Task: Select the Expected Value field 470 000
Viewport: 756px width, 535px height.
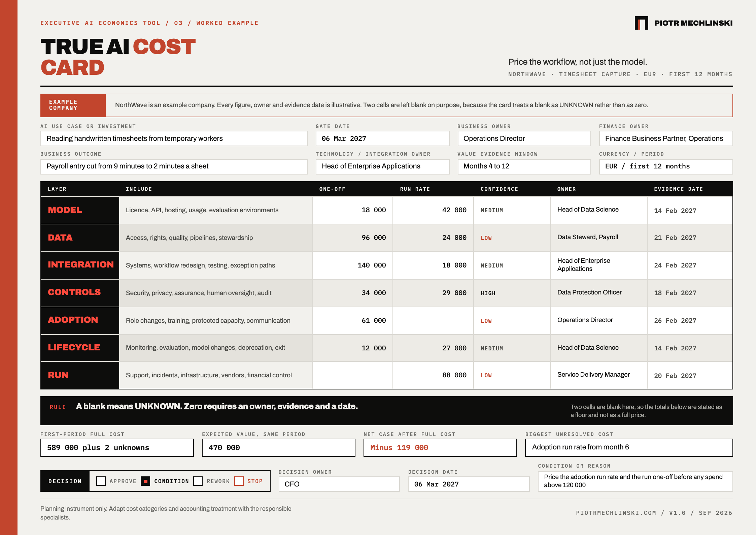Action: click(279, 448)
